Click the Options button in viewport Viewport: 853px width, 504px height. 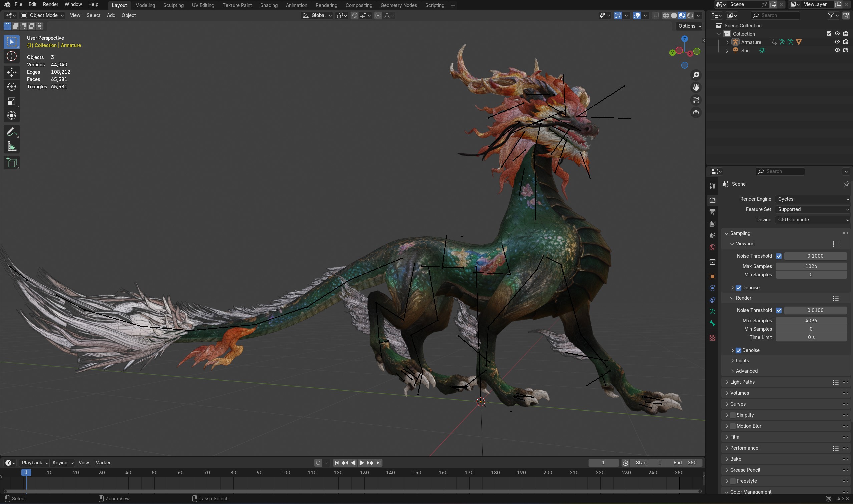click(x=689, y=26)
